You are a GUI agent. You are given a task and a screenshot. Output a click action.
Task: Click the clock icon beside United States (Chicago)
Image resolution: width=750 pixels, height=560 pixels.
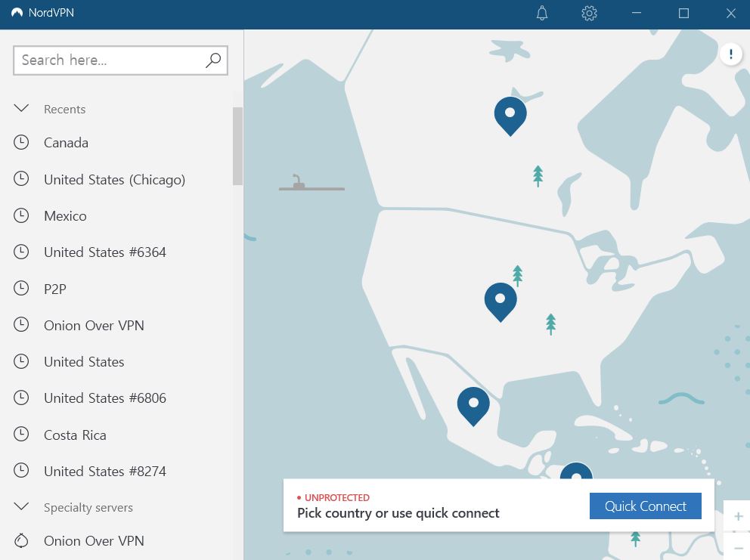[21, 179]
